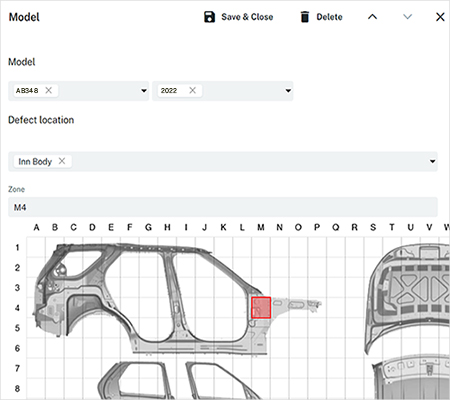
Task: Remove the Inn Body tag
Action: [62, 161]
